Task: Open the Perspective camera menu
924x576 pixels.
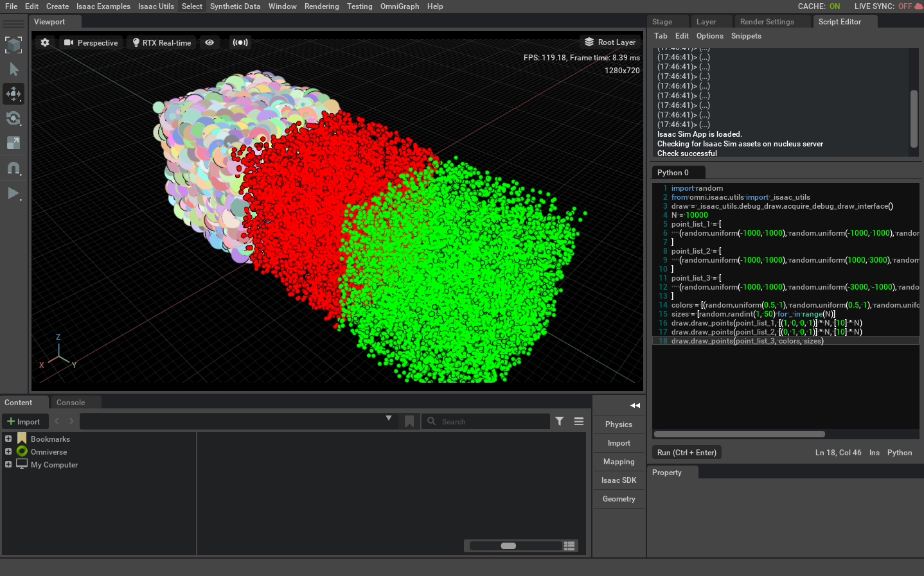Action: pyautogui.click(x=91, y=42)
